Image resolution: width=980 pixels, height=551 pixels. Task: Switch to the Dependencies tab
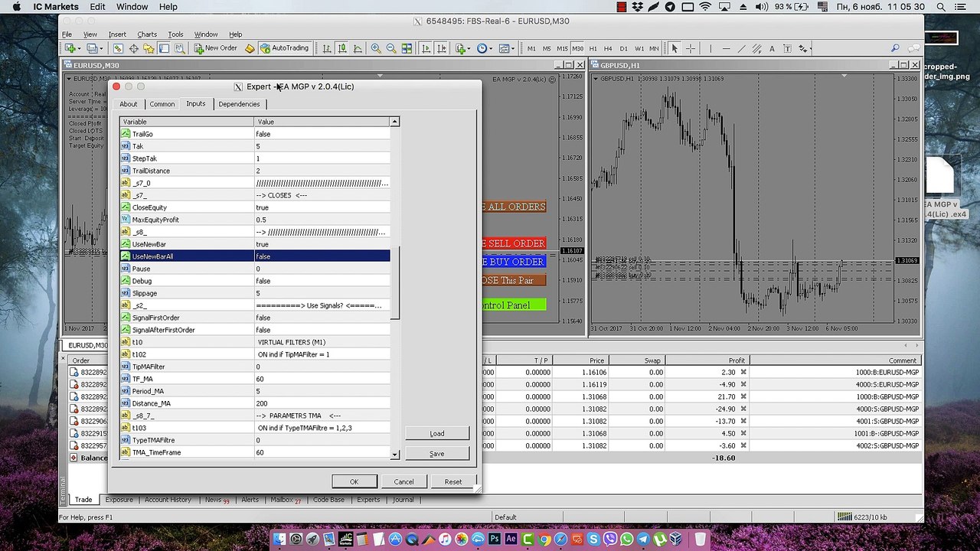(239, 104)
